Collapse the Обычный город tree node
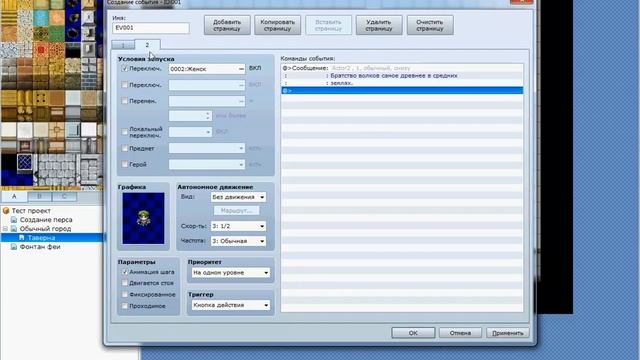 [x=5, y=229]
